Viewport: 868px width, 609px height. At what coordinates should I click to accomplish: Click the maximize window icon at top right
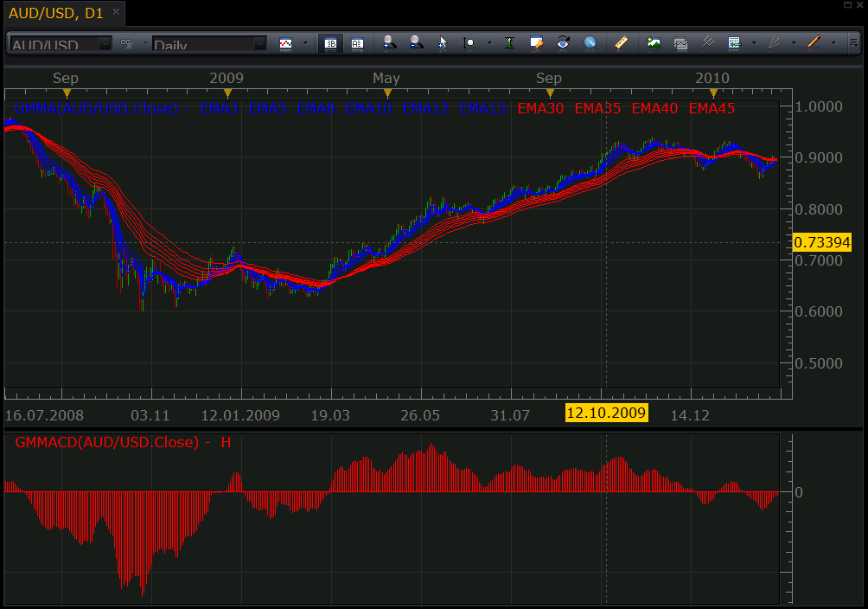pos(847,4)
